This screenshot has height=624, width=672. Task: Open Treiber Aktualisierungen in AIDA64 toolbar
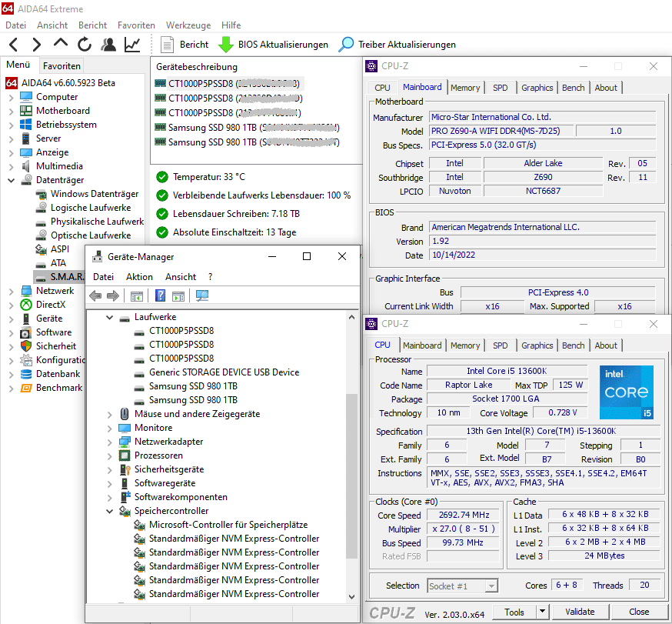click(x=397, y=45)
